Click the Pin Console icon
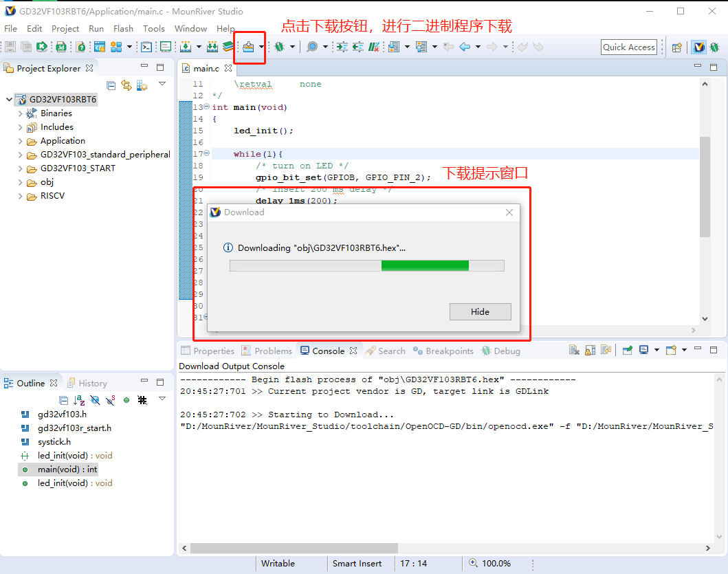Screen dimensions: 728x574 pos(627,350)
